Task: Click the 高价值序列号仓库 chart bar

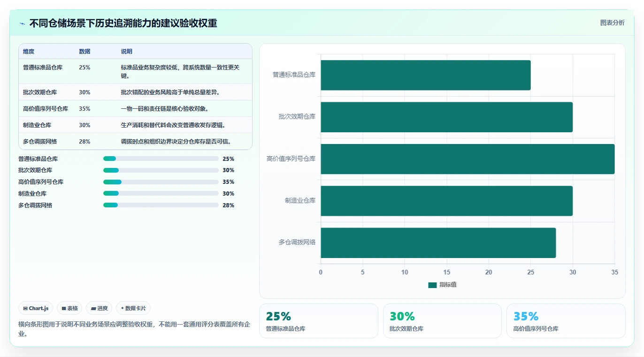Action: pyautogui.click(x=468, y=159)
